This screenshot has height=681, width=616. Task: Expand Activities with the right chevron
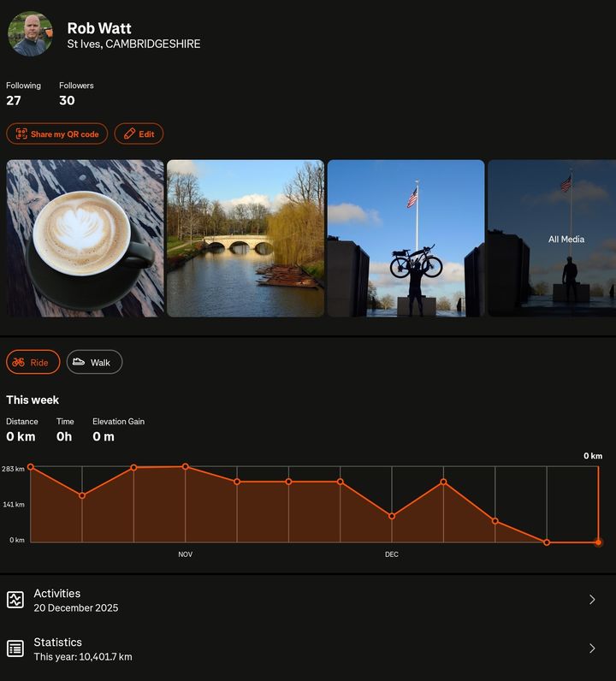(x=592, y=600)
